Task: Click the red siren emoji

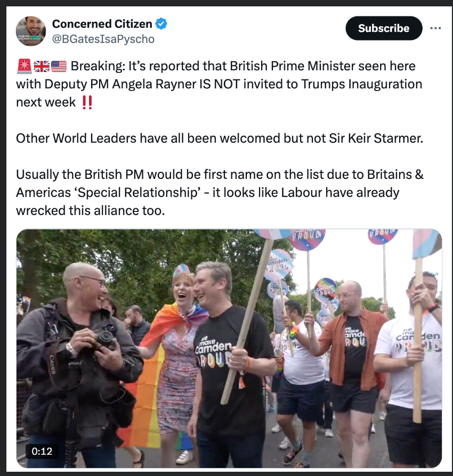Action: click(x=24, y=67)
